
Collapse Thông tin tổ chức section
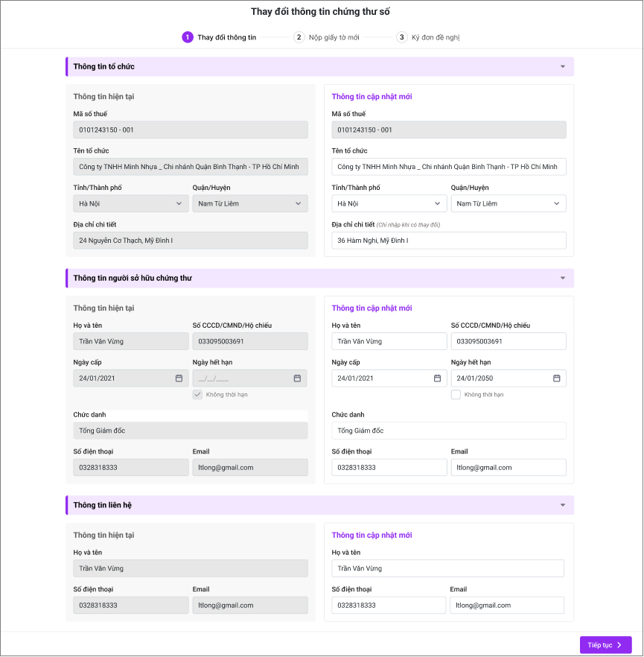tap(563, 66)
